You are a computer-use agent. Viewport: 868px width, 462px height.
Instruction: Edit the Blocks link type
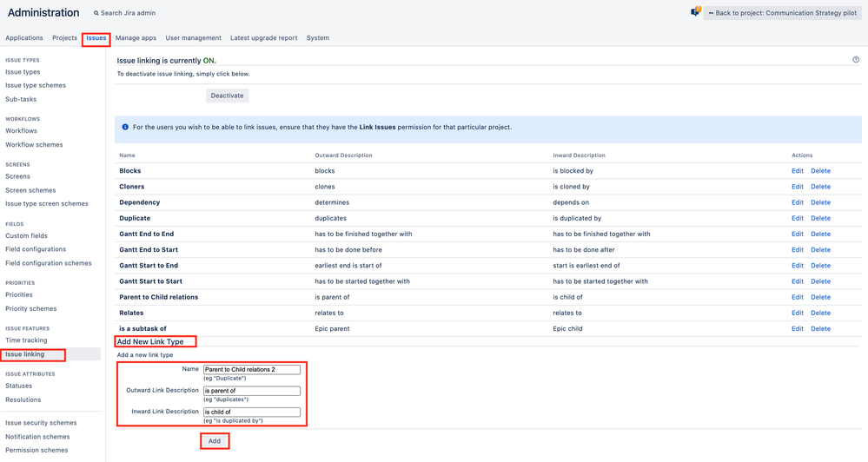pyautogui.click(x=797, y=171)
